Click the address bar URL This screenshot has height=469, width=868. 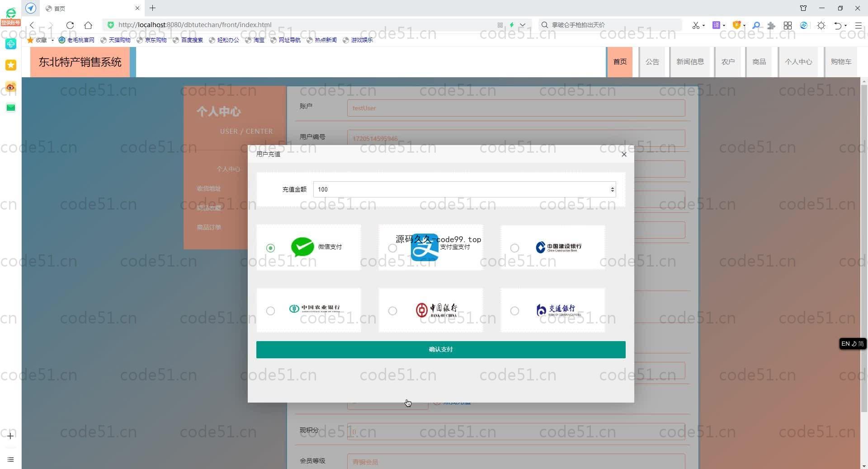pyautogui.click(x=195, y=25)
